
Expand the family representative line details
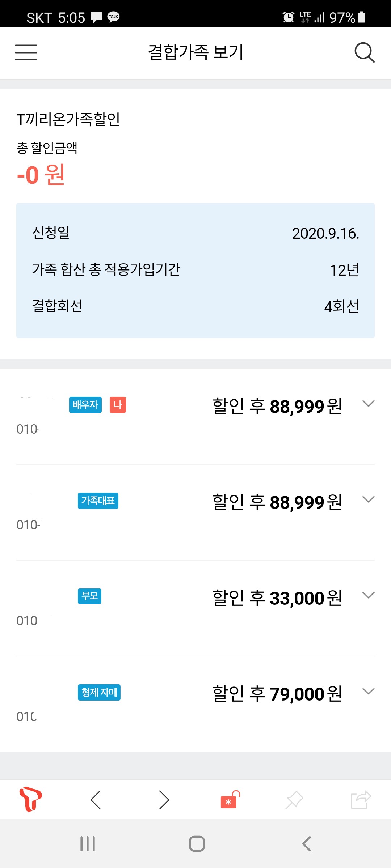click(x=368, y=499)
